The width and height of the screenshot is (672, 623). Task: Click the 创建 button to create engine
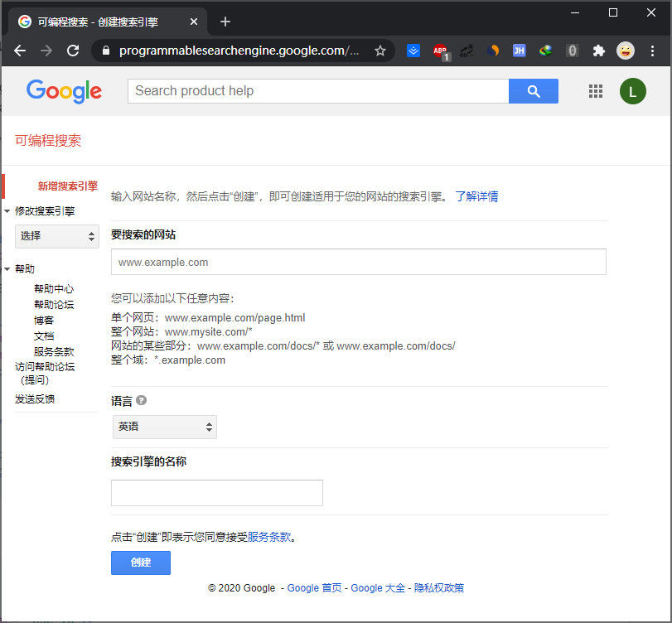click(x=140, y=563)
